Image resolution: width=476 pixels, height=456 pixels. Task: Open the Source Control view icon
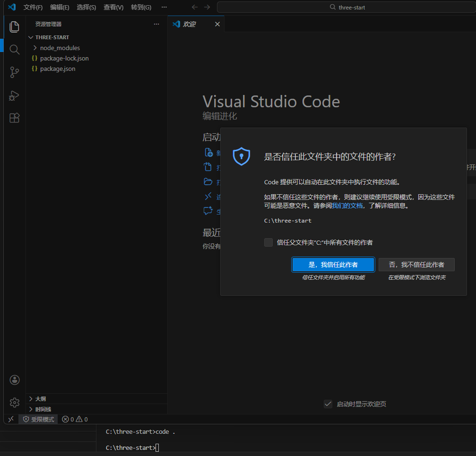pos(14,72)
